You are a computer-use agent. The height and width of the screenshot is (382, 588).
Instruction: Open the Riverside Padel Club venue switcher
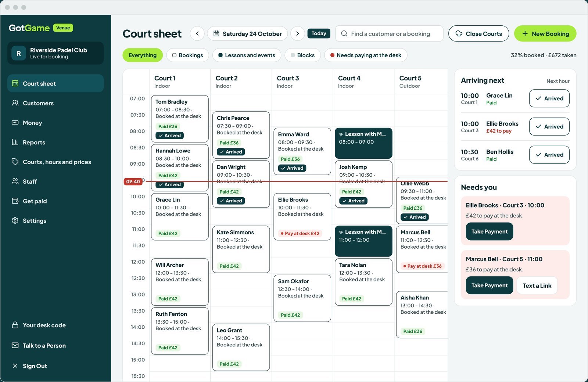[55, 53]
